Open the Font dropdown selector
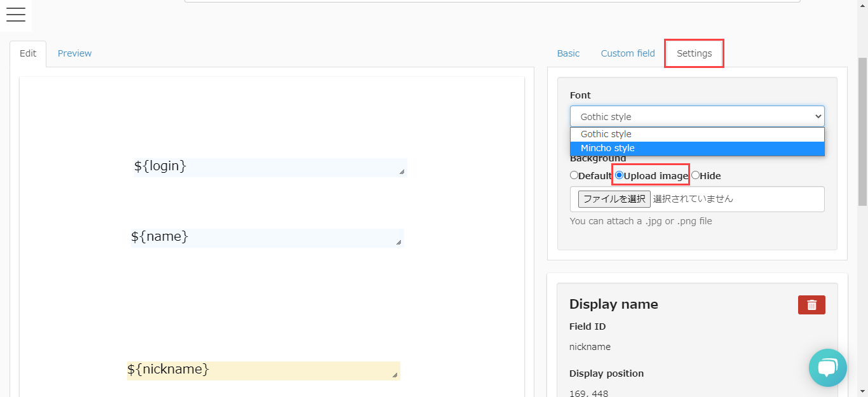The width and height of the screenshot is (868, 397). [697, 116]
